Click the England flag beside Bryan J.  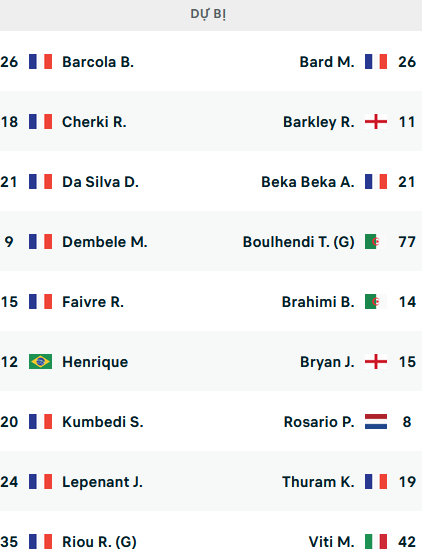pos(376,361)
